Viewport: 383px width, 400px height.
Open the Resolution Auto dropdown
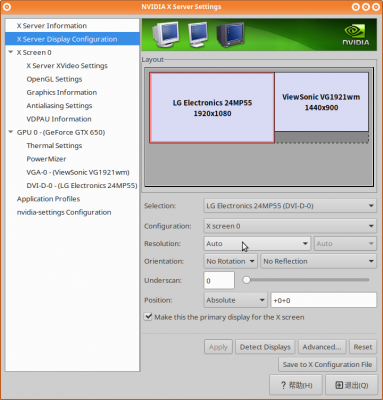[257, 244]
